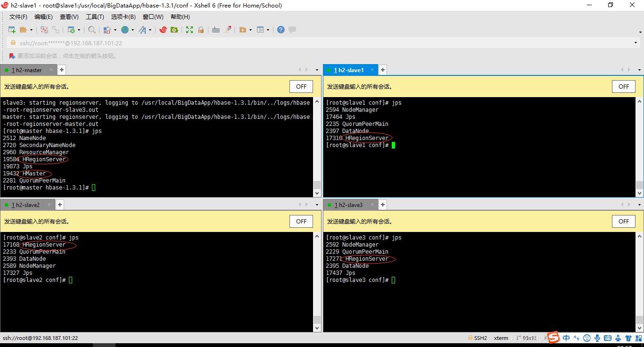Click the Highlight pen toolbar icon
The width and height of the screenshot is (644, 347).
coord(228,30)
